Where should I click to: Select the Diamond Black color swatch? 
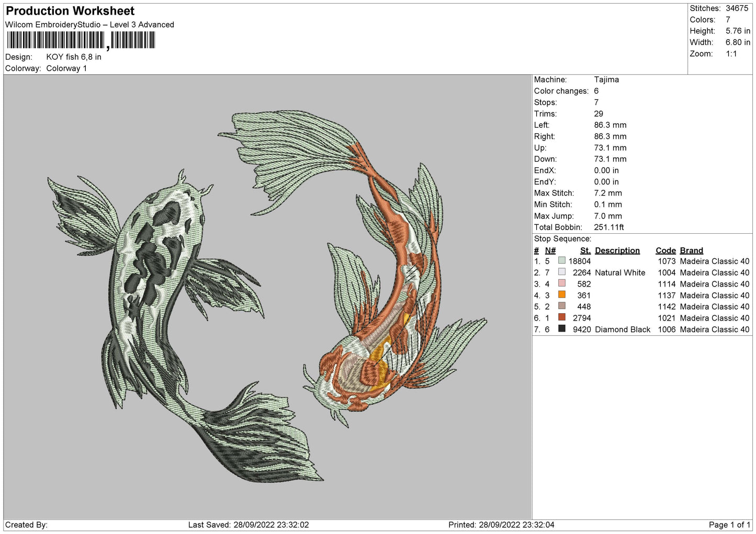click(x=561, y=329)
